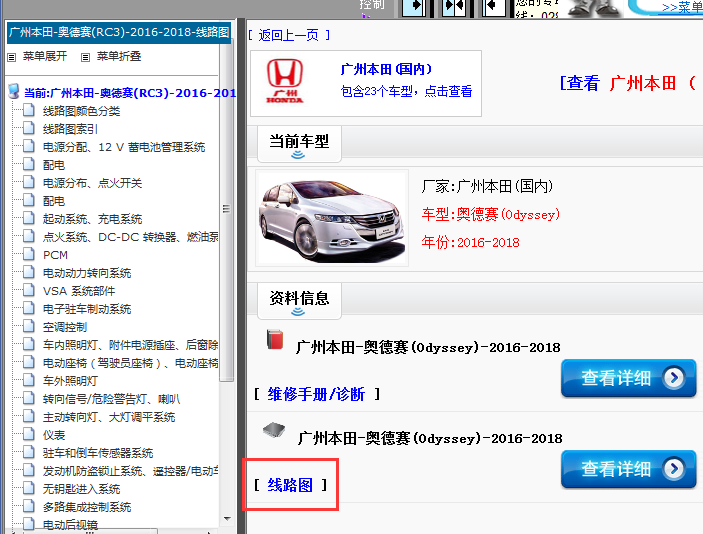
Task: Open 多路集成控制系统 tree item
Action: click(87, 507)
